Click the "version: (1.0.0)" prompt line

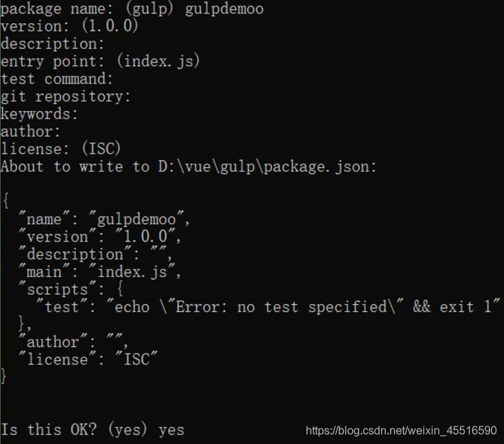pyautogui.click(x=70, y=27)
